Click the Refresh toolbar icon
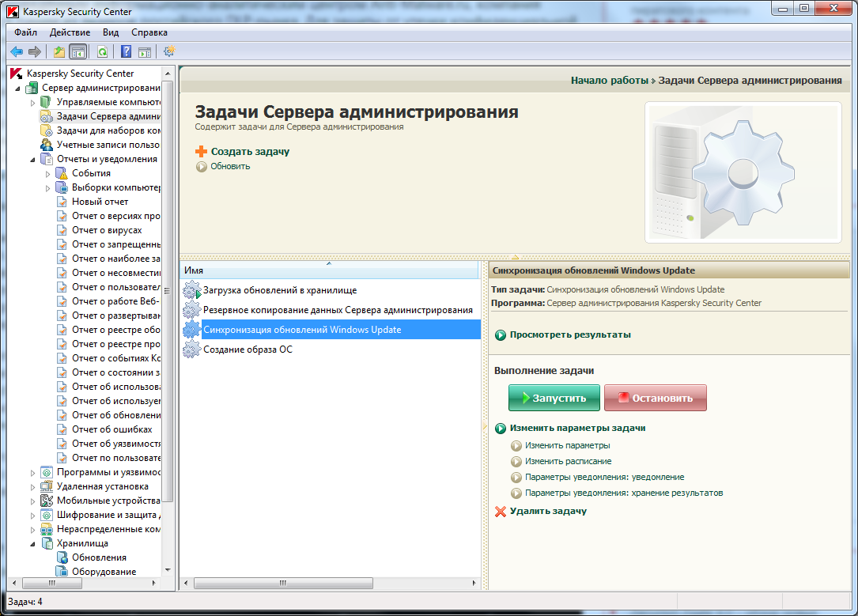 102,52
